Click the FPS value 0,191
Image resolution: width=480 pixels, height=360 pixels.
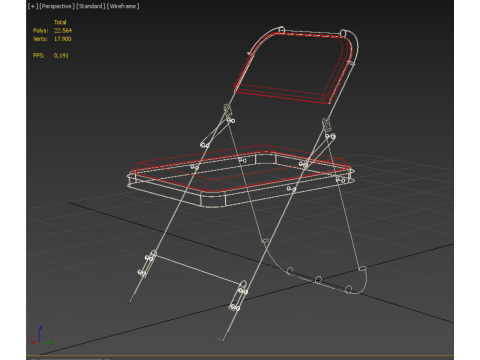tap(61, 56)
